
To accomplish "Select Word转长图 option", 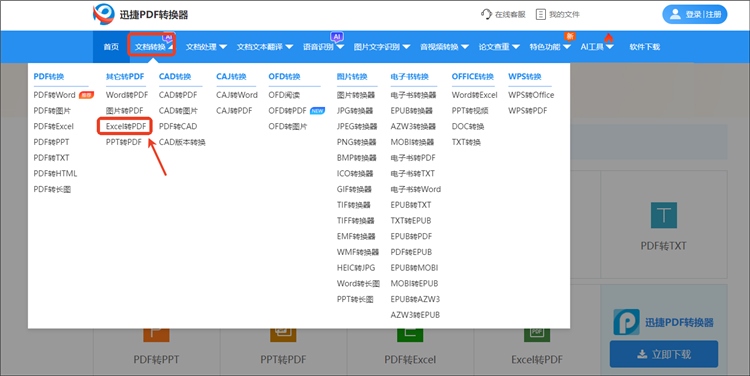I will click(358, 284).
